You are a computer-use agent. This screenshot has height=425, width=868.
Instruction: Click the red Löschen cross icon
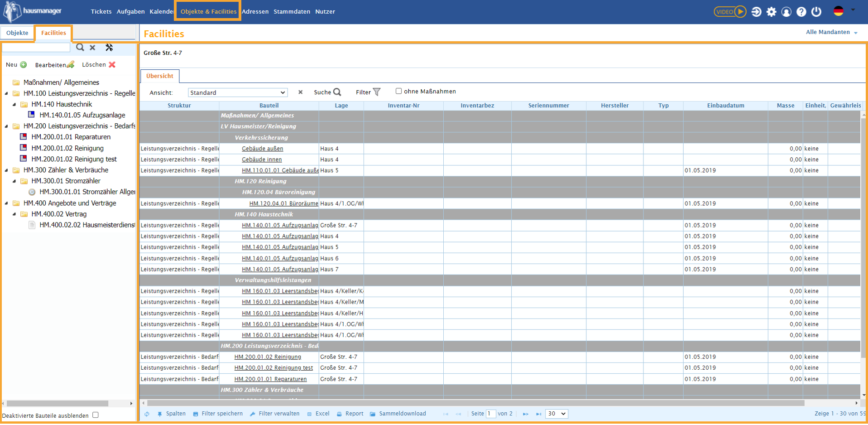(x=112, y=65)
